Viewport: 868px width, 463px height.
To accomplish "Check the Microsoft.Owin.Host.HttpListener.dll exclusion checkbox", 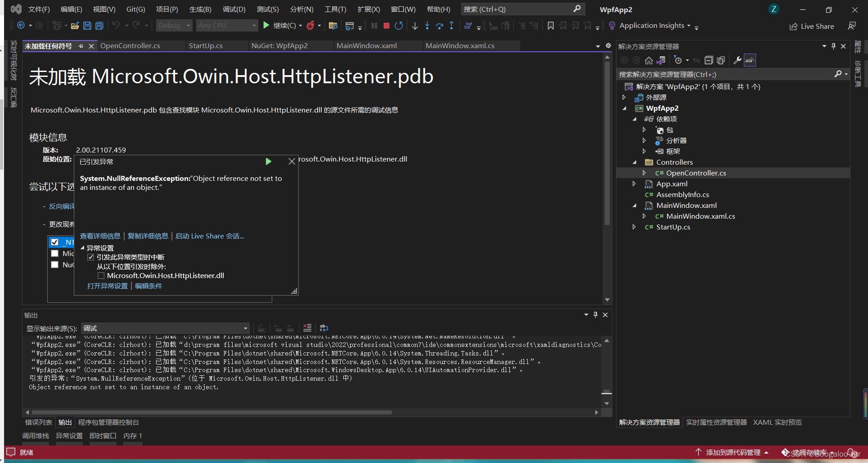I will 101,276.
